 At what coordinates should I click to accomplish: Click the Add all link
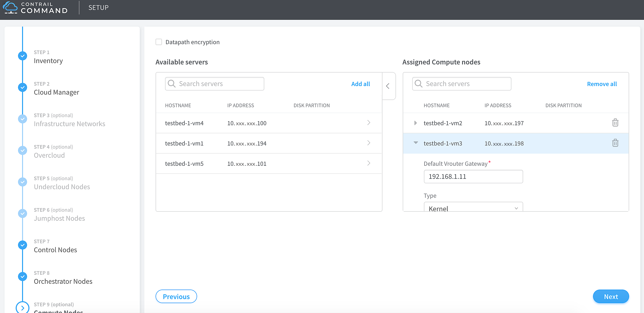click(360, 84)
